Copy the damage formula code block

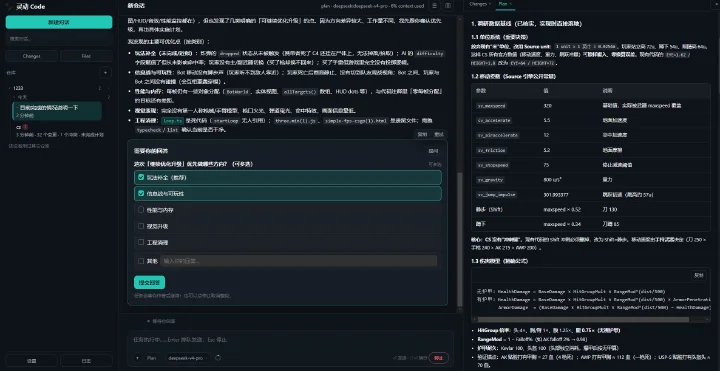698,275
